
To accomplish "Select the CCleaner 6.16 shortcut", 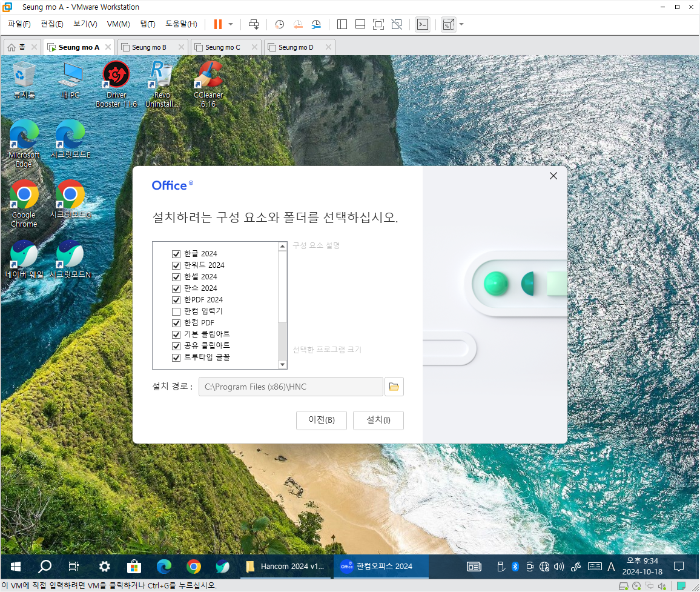I will pyautogui.click(x=208, y=84).
